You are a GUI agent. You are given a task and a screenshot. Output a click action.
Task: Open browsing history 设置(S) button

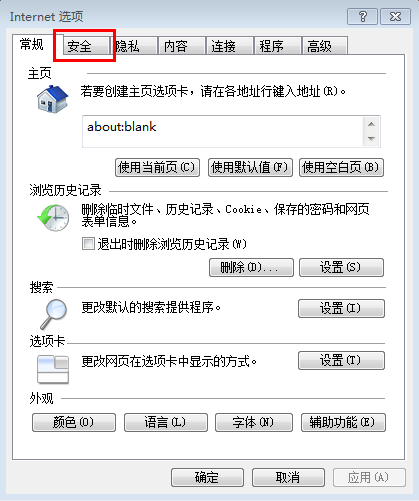pyautogui.click(x=341, y=267)
